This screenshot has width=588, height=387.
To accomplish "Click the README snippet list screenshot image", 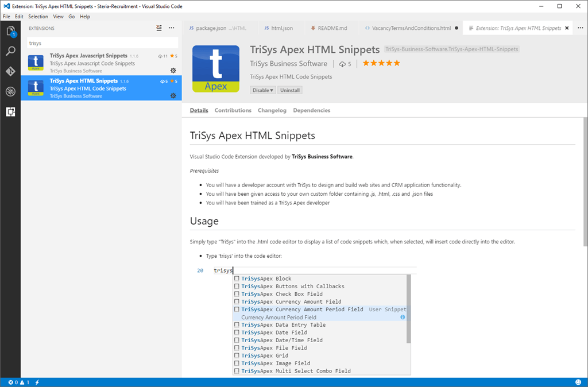I will 304,321.
